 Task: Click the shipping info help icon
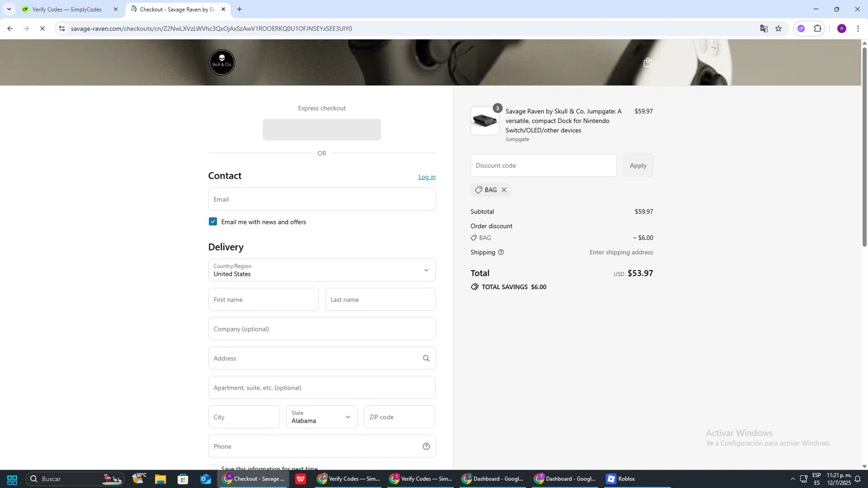pos(501,252)
